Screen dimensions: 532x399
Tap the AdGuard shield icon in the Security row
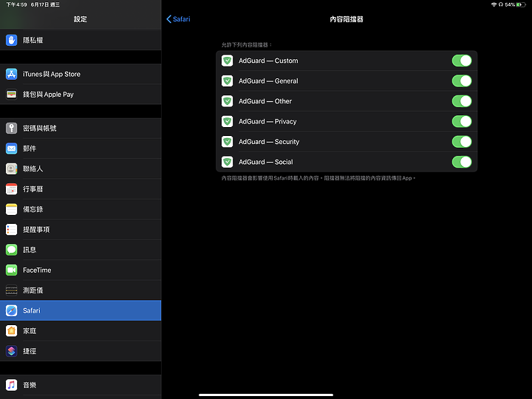pos(228,142)
